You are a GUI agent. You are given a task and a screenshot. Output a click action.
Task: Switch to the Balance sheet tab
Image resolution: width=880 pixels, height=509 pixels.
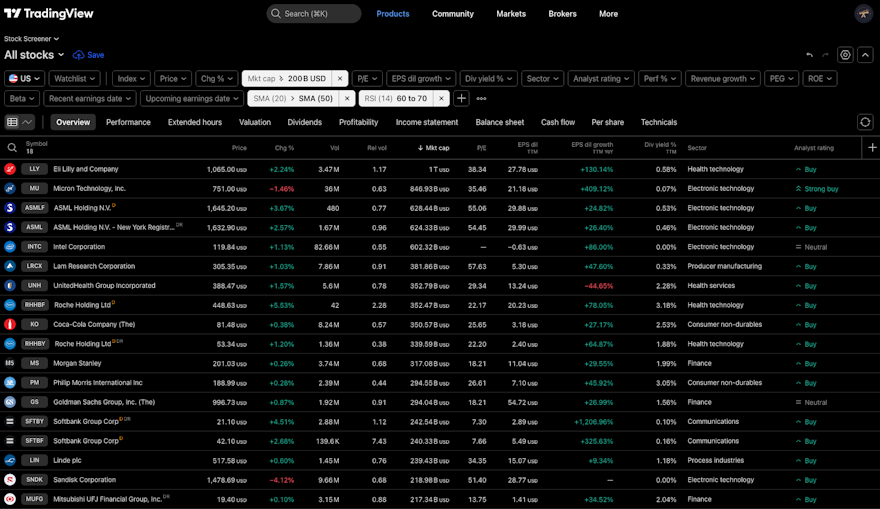[499, 122]
